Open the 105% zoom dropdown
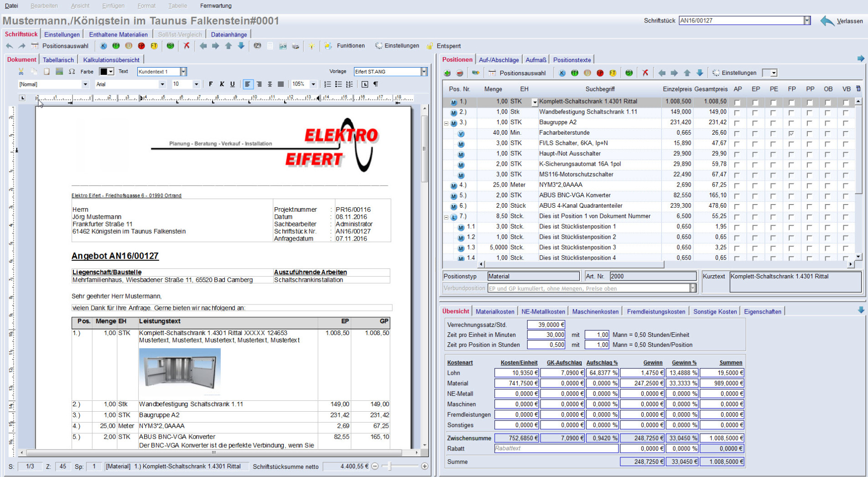 313,84
